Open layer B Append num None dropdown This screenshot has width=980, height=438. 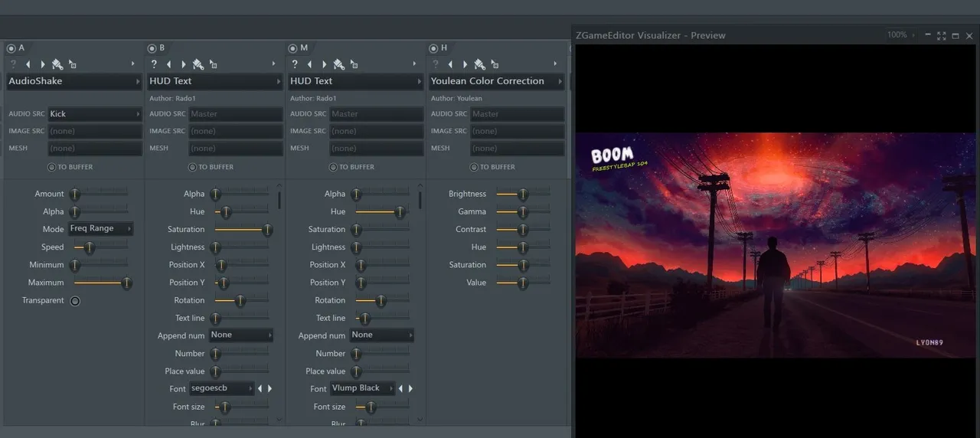point(241,335)
